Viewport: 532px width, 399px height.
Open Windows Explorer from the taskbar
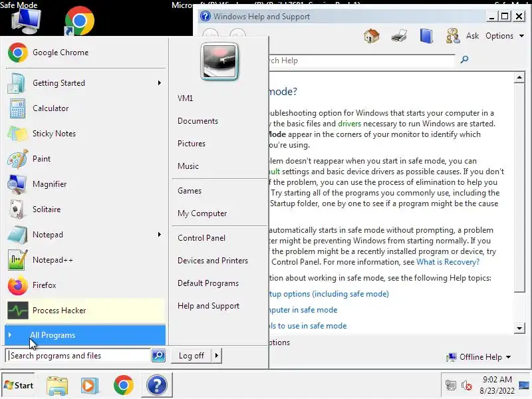point(57,386)
